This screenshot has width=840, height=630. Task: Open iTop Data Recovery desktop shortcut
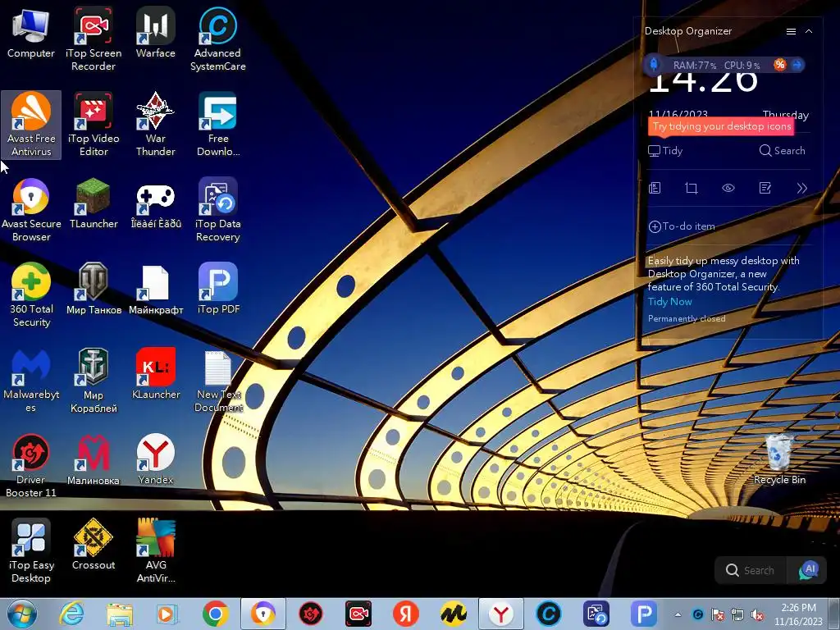pos(217,210)
